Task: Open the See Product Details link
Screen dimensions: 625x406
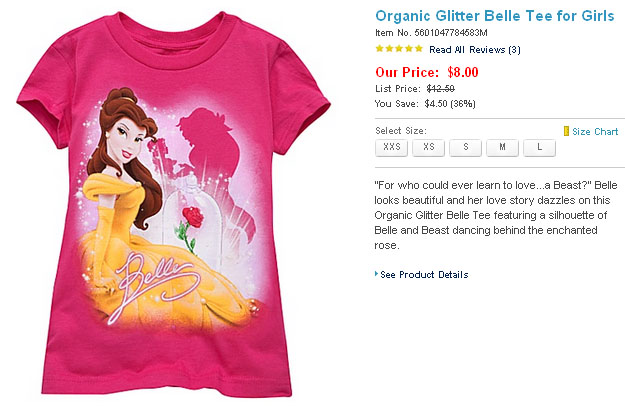Action: pos(424,275)
